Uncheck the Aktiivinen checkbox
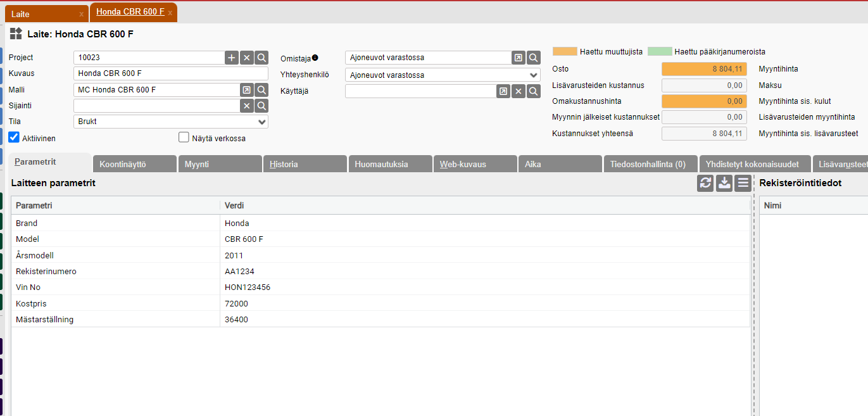Viewport: 868px width, 416px height. tap(14, 137)
